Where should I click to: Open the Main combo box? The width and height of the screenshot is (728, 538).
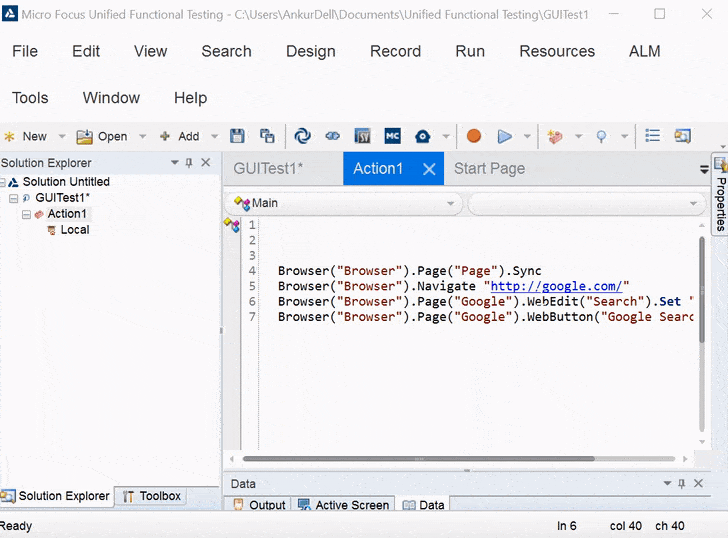pos(344,203)
